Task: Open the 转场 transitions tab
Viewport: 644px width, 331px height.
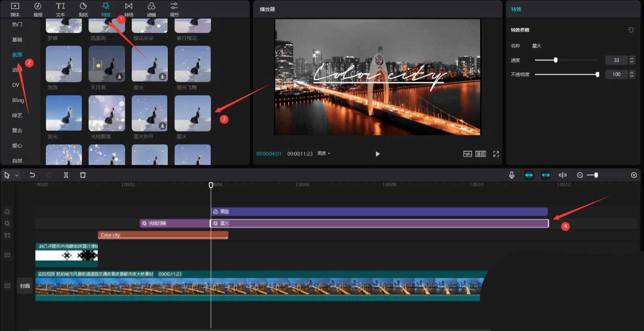Action: [x=128, y=9]
